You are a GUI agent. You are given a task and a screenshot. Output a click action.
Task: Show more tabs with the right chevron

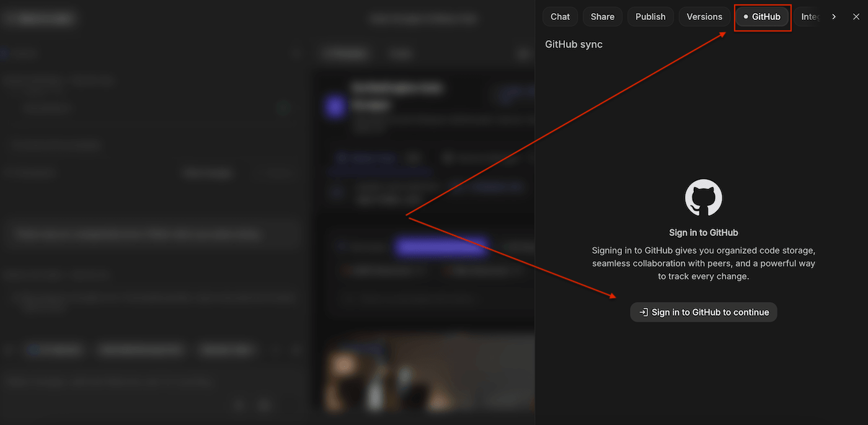point(834,17)
